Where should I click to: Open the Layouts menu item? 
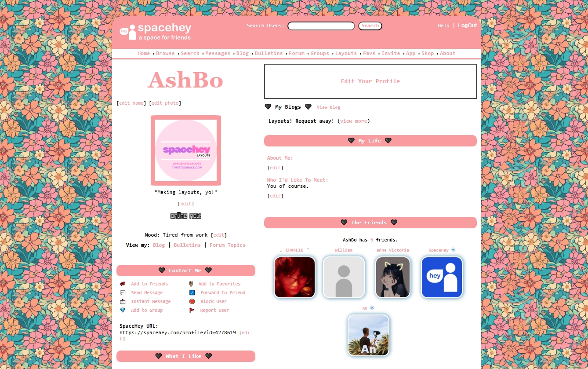(x=346, y=53)
